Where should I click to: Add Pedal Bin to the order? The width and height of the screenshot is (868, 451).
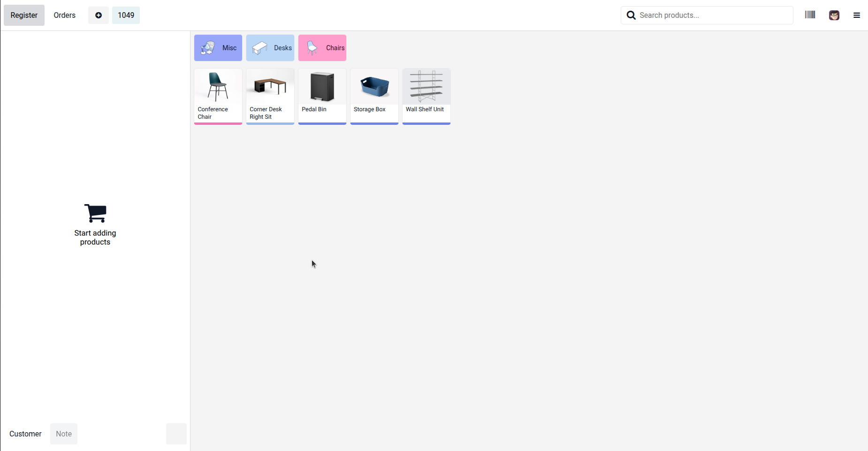[x=322, y=96]
